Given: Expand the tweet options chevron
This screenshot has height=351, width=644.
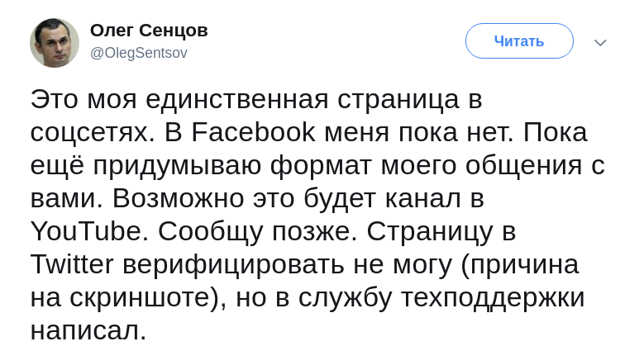Looking at the screenshot, I should tap(600, 42).
